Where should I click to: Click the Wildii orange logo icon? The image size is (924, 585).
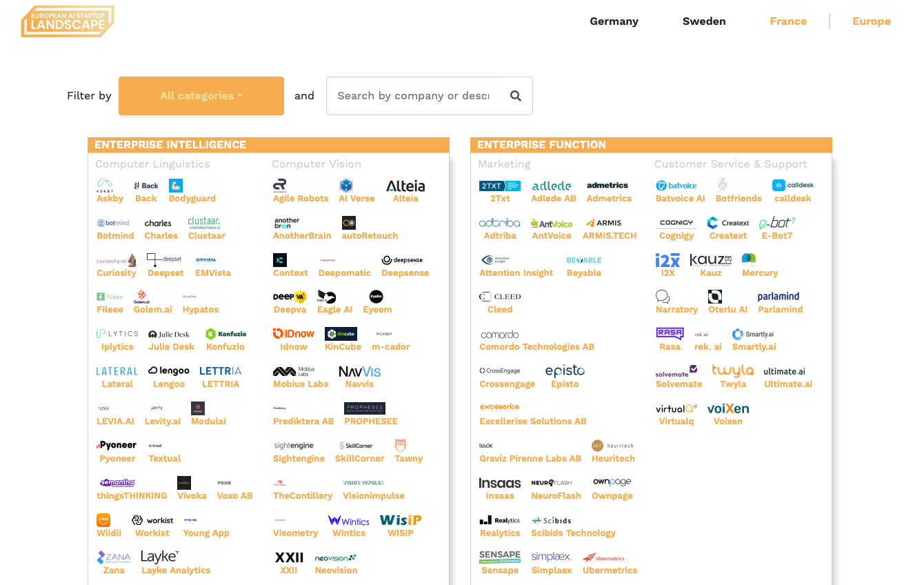click(x=103, y=520)
